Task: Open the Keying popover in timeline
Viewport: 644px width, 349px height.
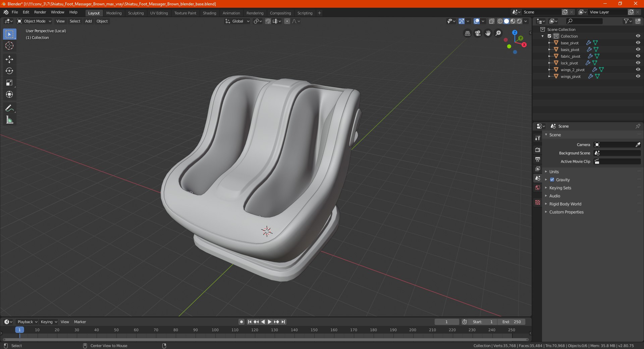Action: [x=49, y=322]
